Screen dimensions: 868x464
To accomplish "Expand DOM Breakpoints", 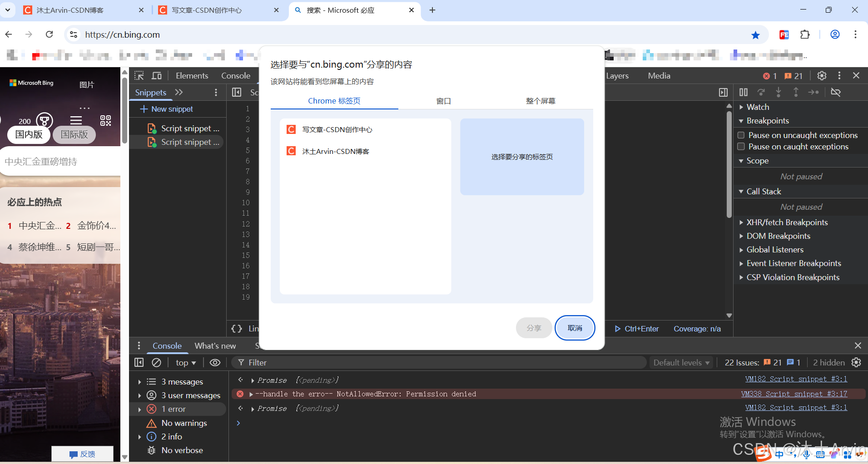I will coord(775,236).
